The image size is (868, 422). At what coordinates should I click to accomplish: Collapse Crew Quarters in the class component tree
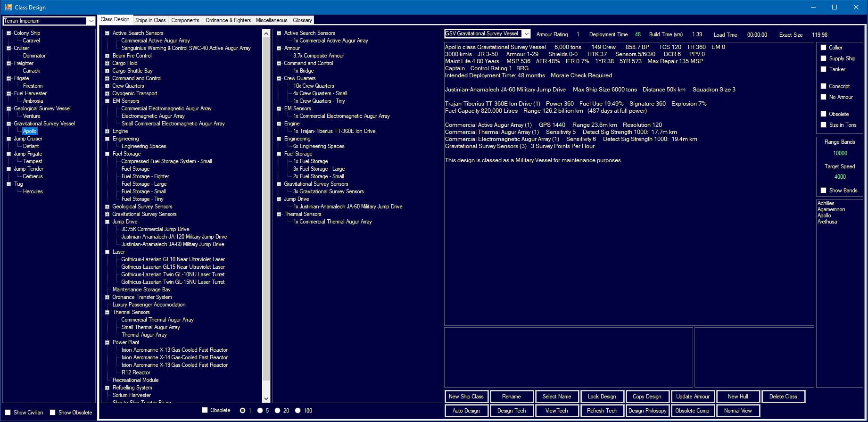(279, 78)
